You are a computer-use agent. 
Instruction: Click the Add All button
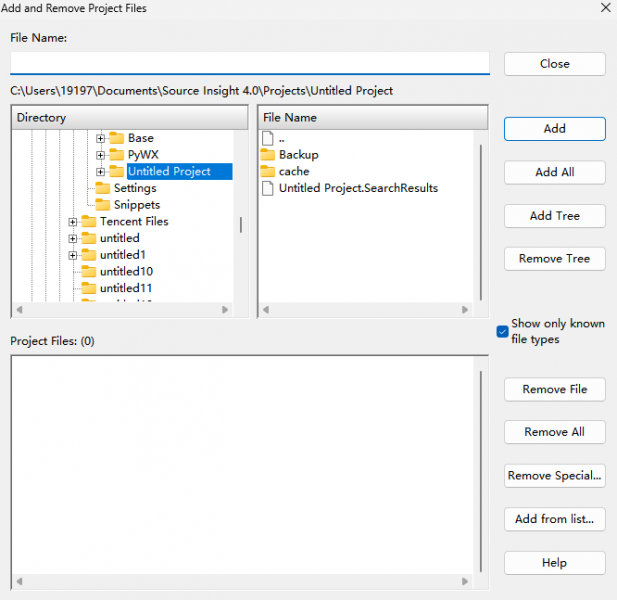point(554,172)
